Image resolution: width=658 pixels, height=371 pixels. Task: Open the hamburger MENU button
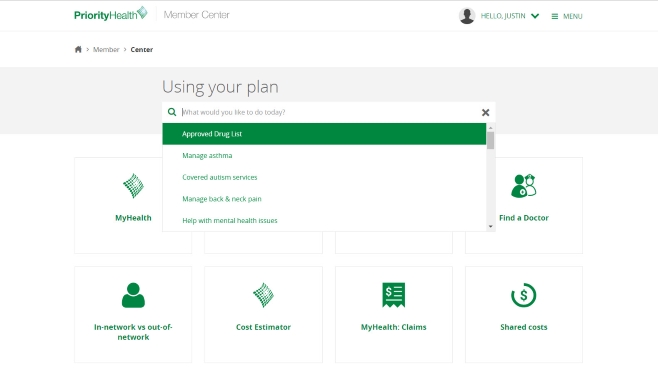click(567, 16)
